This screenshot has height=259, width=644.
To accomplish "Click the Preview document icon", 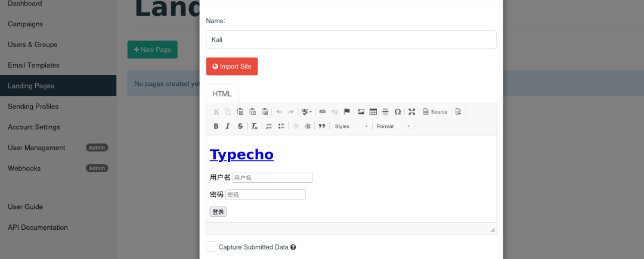I will [459, 112].
